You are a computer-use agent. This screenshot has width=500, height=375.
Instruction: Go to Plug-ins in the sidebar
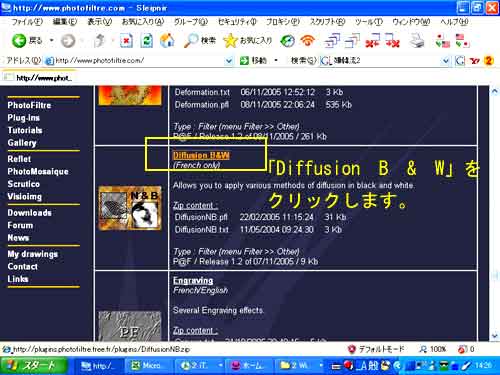click(x=24, y=118)
